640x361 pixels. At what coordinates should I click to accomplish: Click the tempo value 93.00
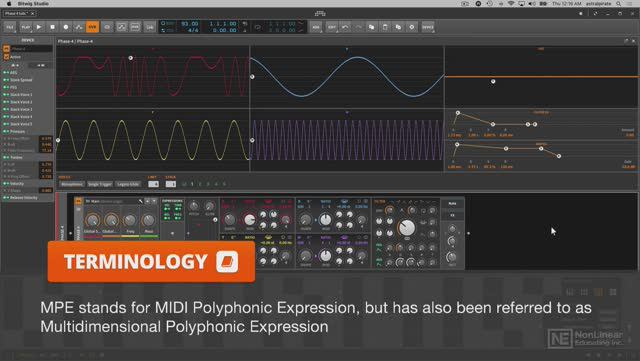coord(190,24)
